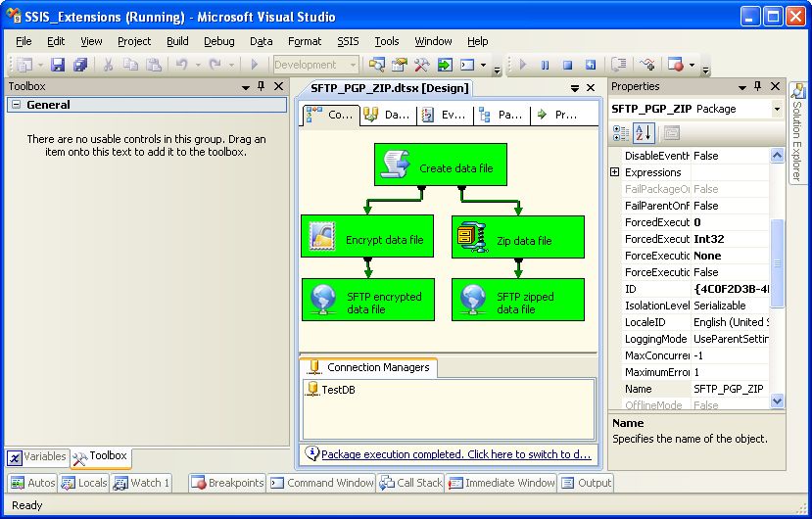Select the SFTP encrypted data file task

coord(368,300)
